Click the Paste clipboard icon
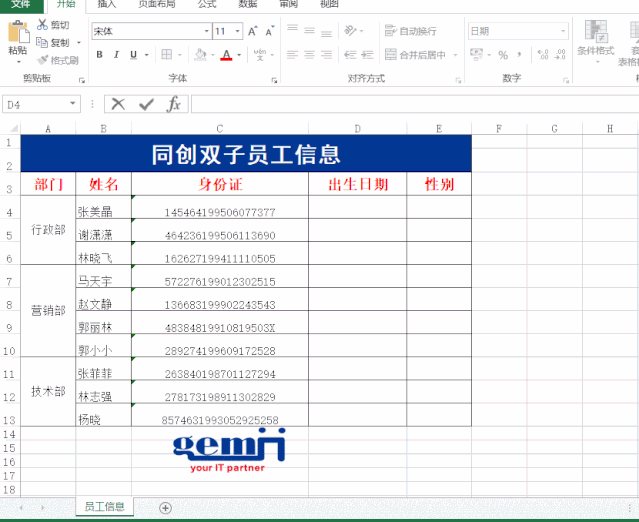The height and width of the screenshot is (522, 639). pos(18,32)
